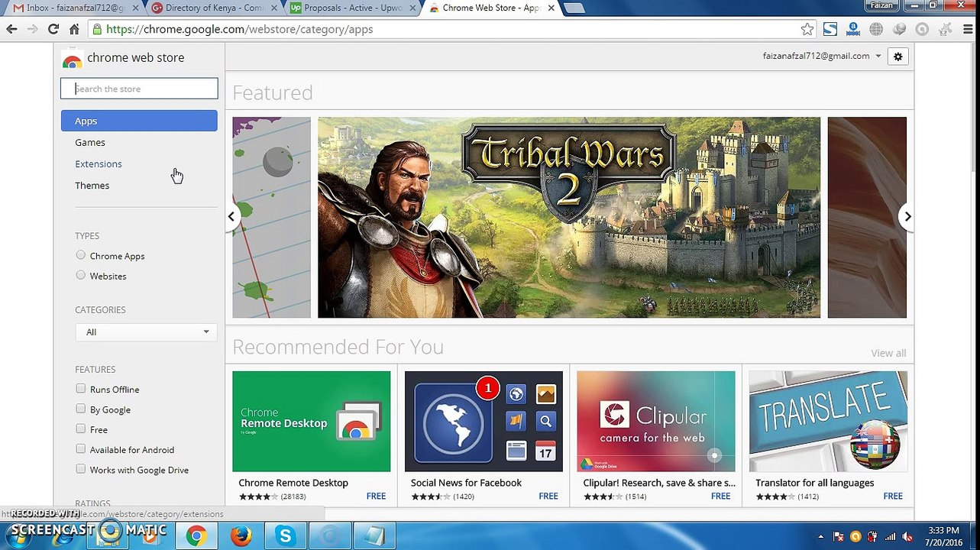
Task: Open Social News for Facebook title
Action: [x=466, y=483]
